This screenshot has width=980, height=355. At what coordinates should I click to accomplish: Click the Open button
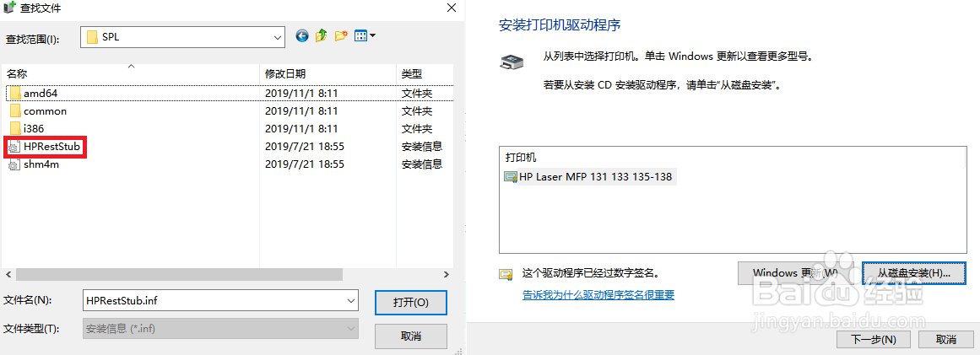click(x=410, y=303)
